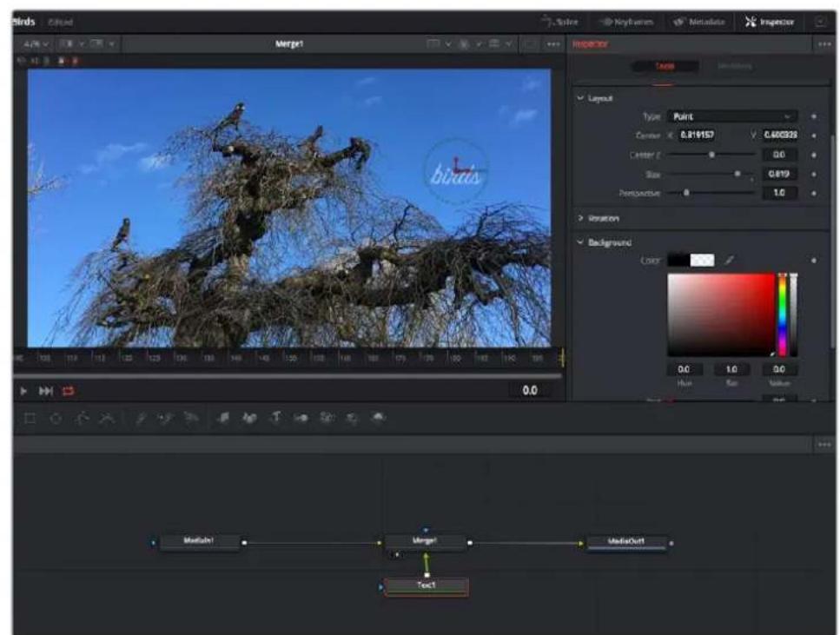
Task: Add a Camera 3D node from toolbar
Action: 327,418
